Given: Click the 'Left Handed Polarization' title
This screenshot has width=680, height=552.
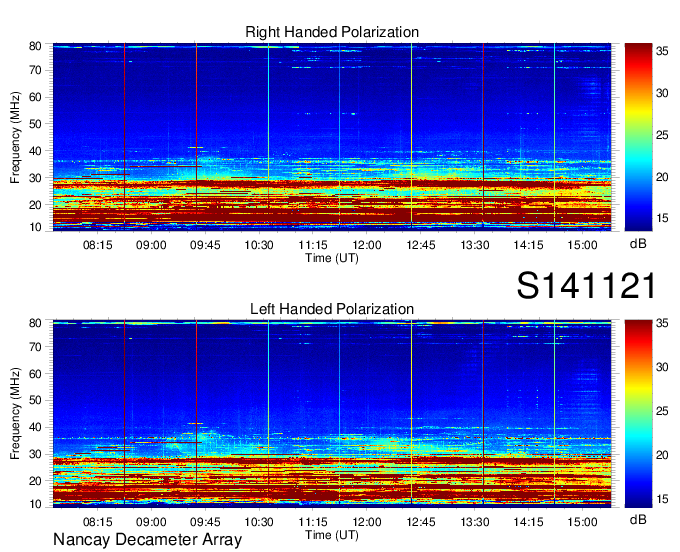Looking at the screenshot, I should [x=332, y=309].
